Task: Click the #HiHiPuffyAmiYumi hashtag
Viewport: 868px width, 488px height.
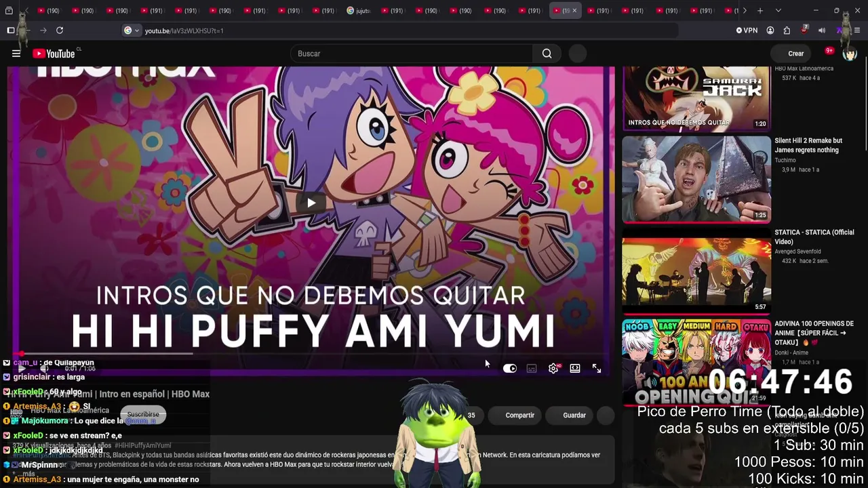Action: [143, 445]
